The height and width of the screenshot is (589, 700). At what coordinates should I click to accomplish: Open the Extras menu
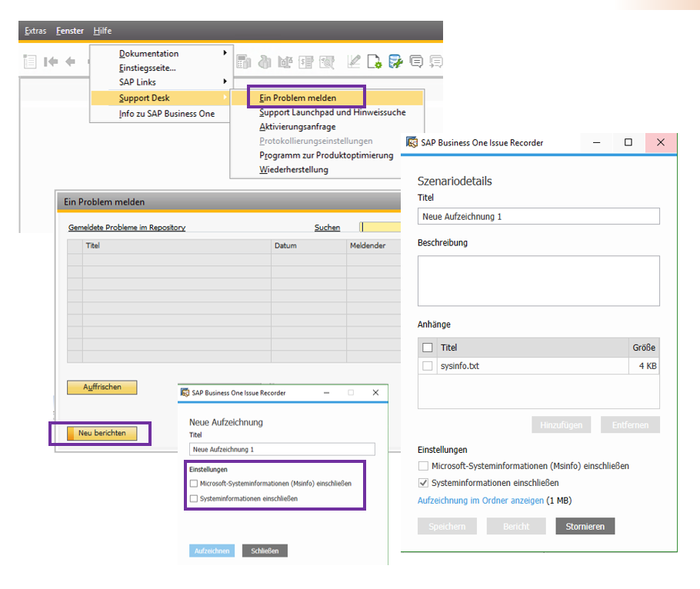pos(35,31)
